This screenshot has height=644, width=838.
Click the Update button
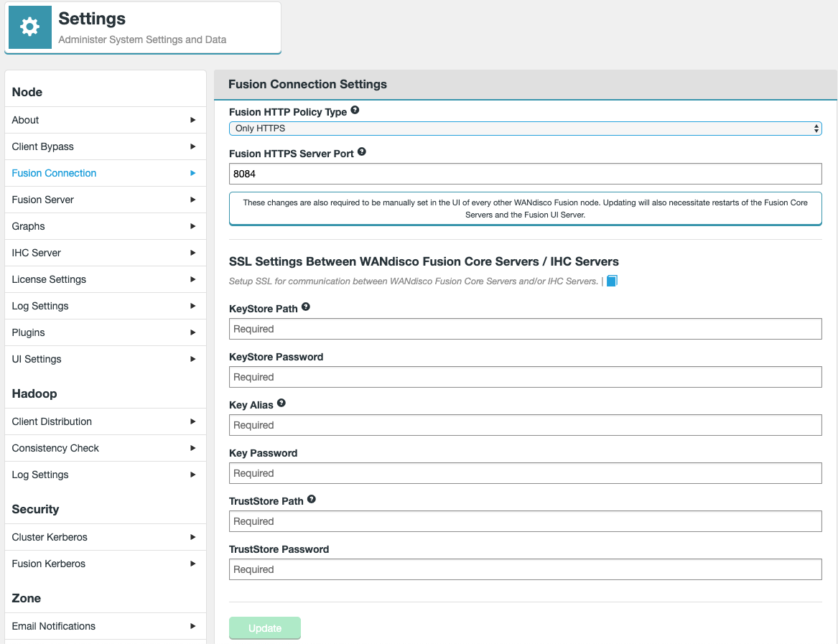265,627
